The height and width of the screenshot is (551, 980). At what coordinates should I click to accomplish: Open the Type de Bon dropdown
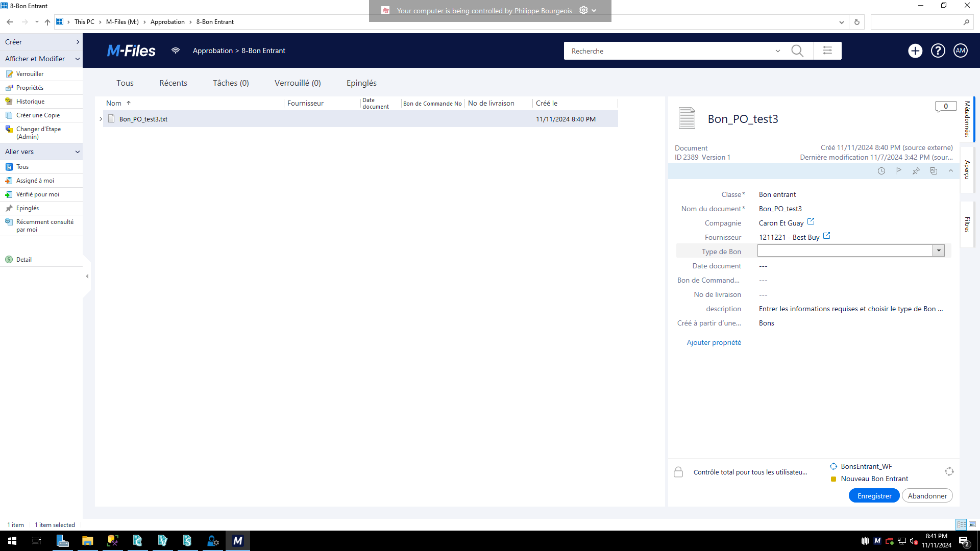tap(939, 251)
